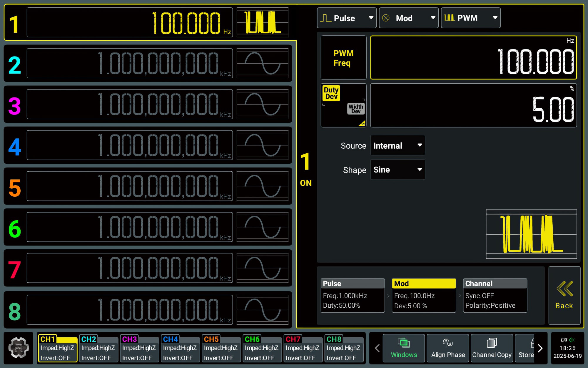The image size is (588, 368).
Task: Edit channel 8 frequency field
Action: [130, 310]
